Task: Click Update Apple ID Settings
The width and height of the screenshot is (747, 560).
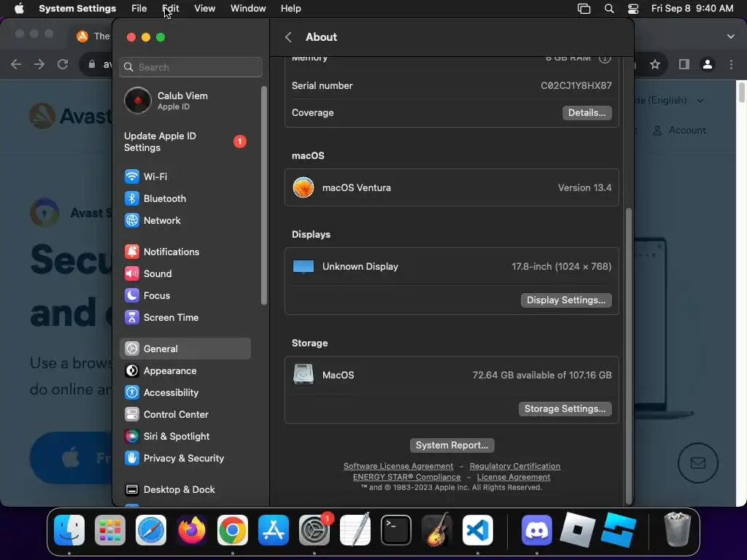Action: click(x=185, y=142)
